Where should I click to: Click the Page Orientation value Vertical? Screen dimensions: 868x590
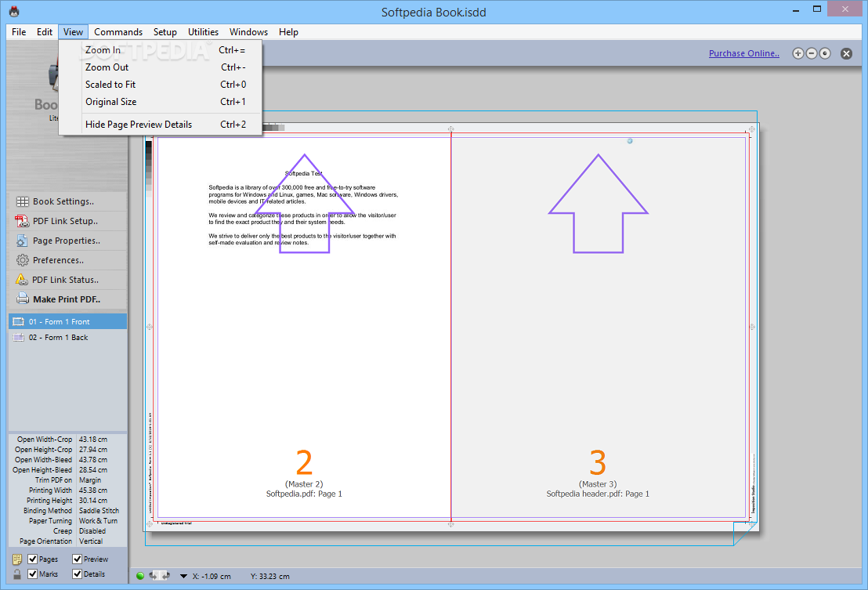point(90,541)
